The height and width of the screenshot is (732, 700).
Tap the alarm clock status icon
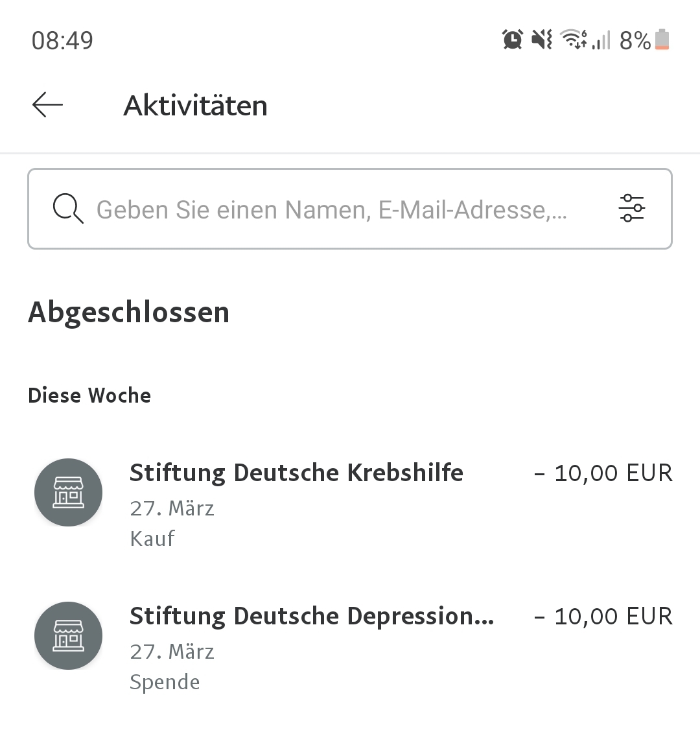point(512,40)
